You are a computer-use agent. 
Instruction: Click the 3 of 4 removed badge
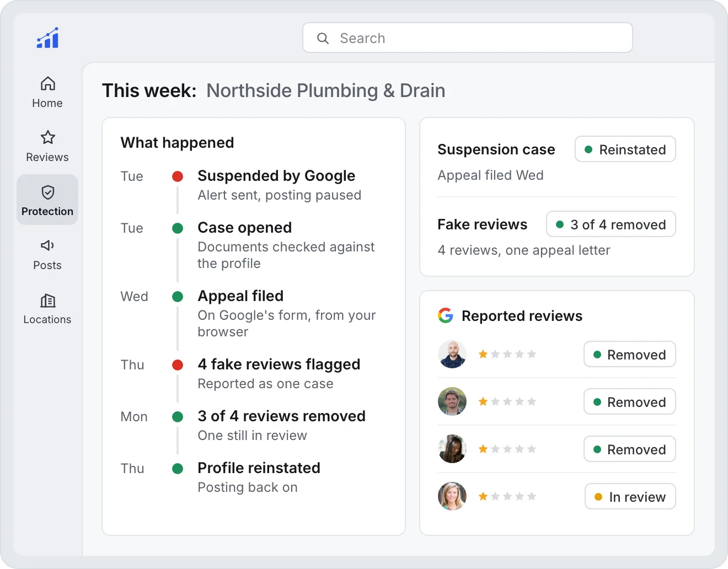pyautogui.click(x=611, y=224)
